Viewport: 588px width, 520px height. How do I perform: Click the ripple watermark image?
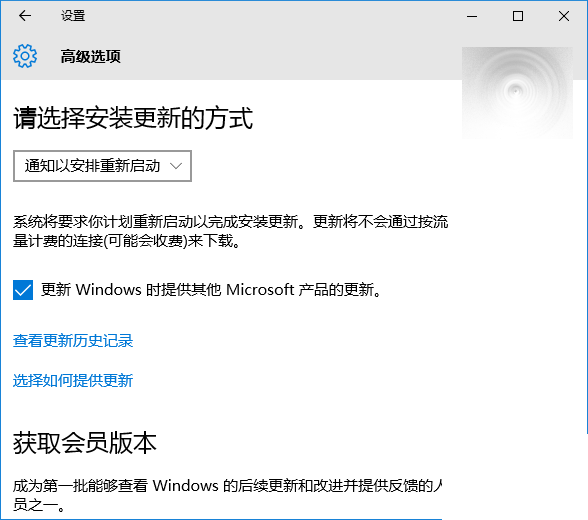(517, 93)
